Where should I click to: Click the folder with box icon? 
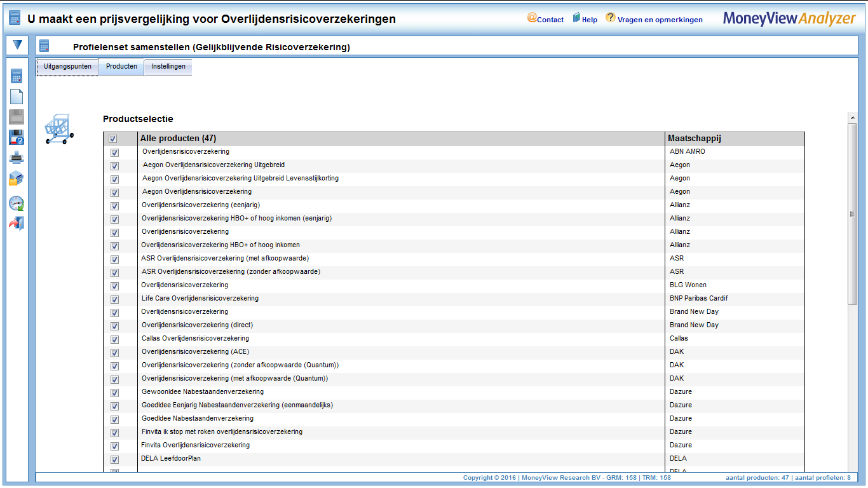tap(17, 179)
